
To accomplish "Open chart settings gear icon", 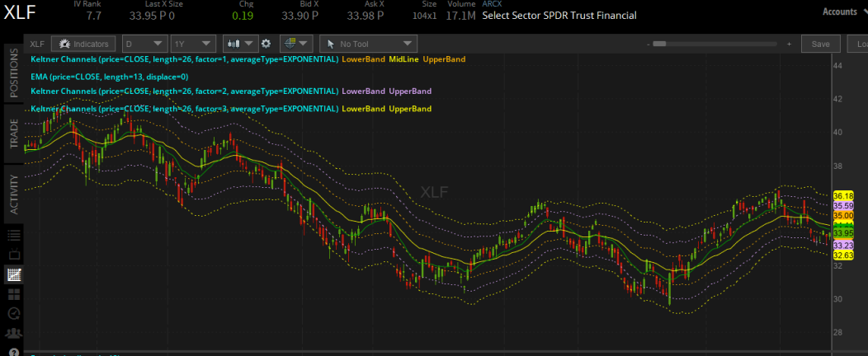I will coord(267,44).
